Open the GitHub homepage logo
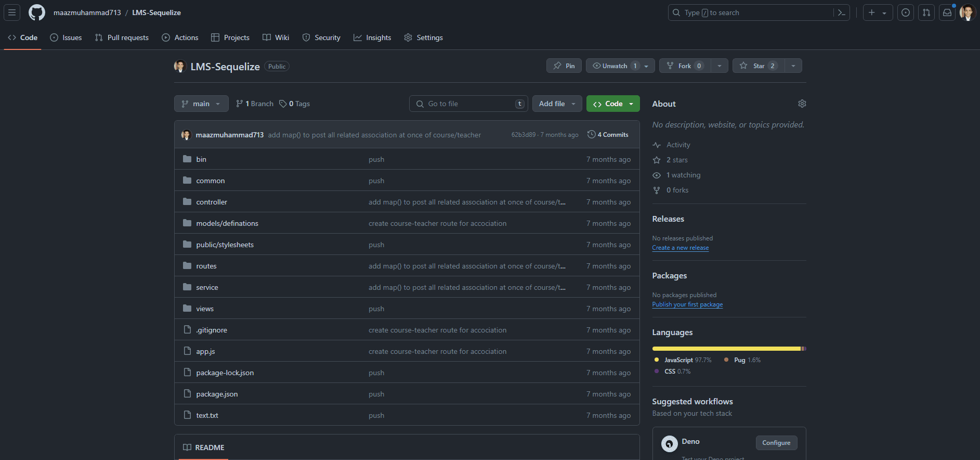Viewport: 980px width, 460px height. coord(37,12)
